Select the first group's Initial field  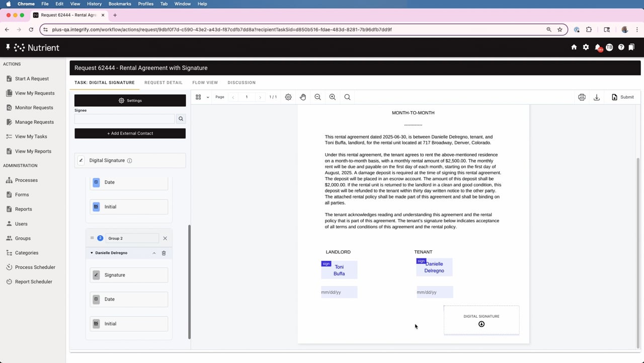click(129, 207)
